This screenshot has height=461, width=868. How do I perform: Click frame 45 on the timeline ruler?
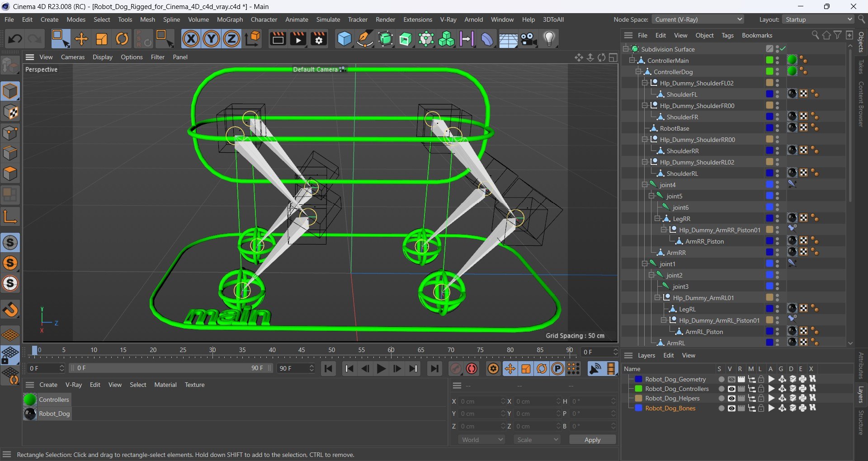[x=302, y=350]
